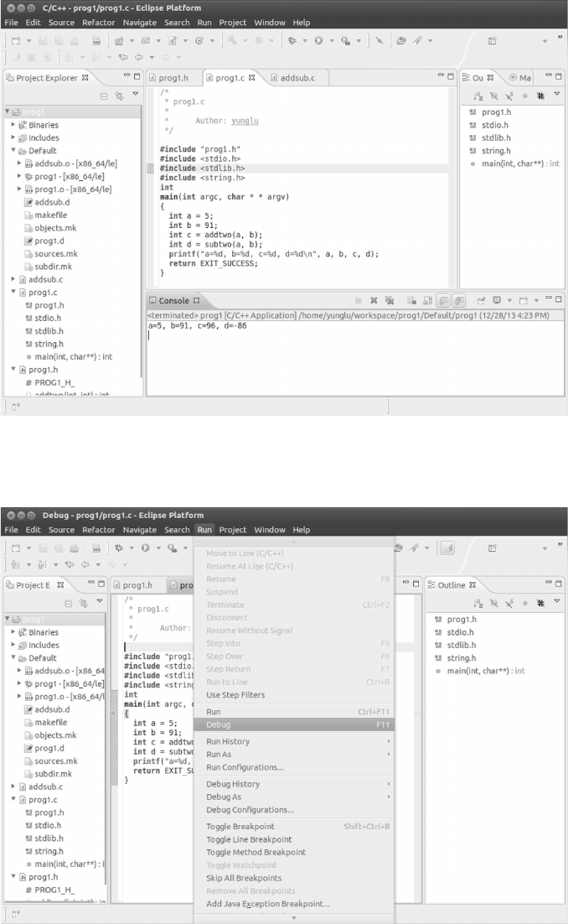568x924 pixels.
Task: Click Open Console icon in Console toolbar
Action: point(524,300)
